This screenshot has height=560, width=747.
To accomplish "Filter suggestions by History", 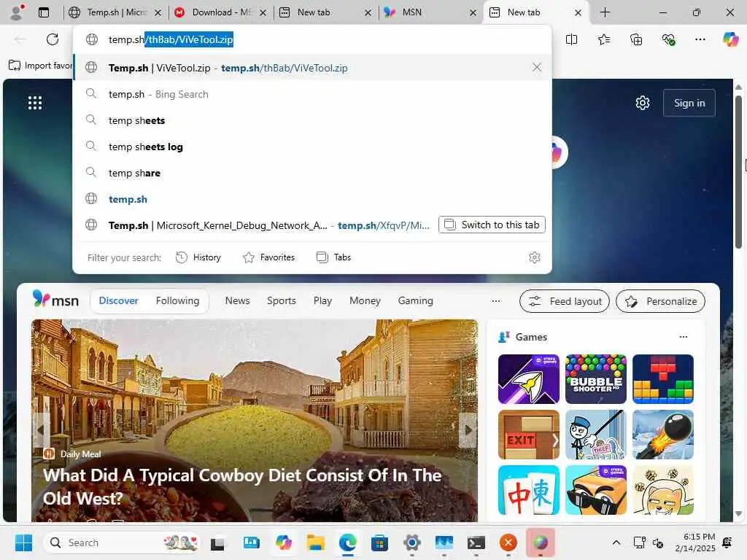I will click(x=198, y=257).
